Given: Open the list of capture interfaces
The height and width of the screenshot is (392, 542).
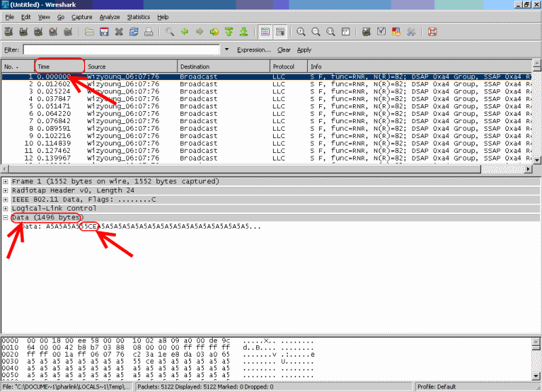Looking at the screenshot, I should point(9,32).
